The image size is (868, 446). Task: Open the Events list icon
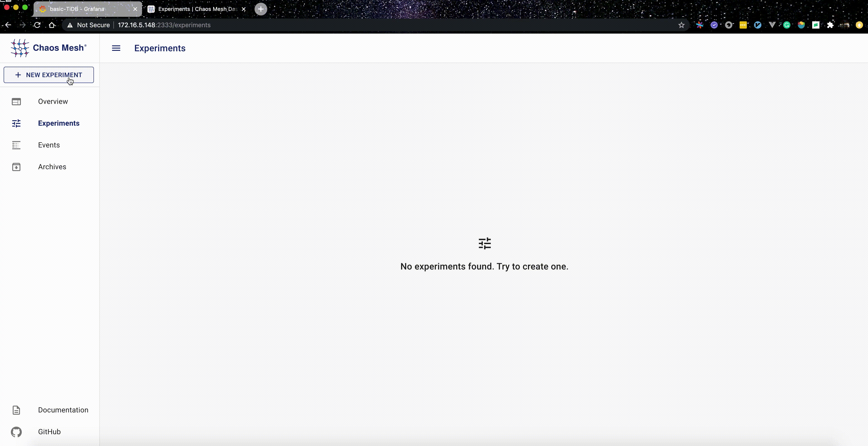[16, 145]
